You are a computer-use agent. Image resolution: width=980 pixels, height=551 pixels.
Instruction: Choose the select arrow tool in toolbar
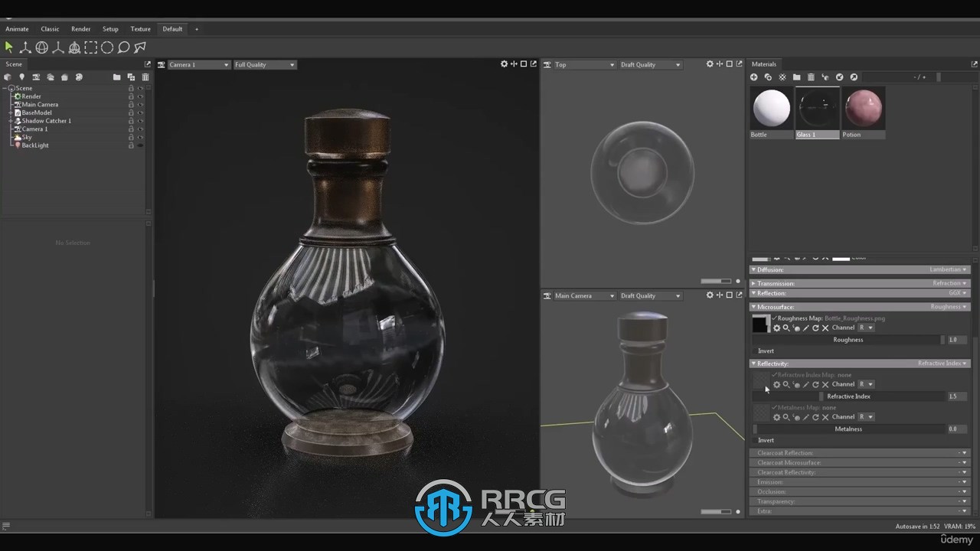[x=9, y=47]
